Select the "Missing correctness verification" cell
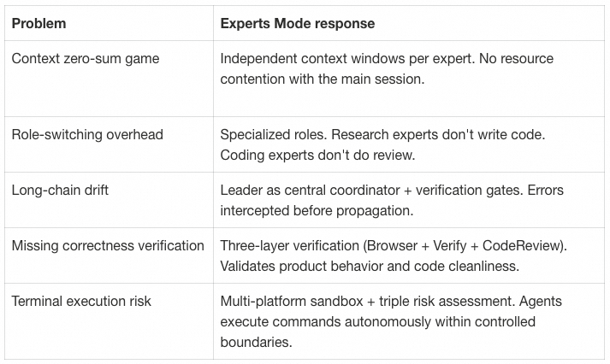The image size is (610, 364). point(108,245)
